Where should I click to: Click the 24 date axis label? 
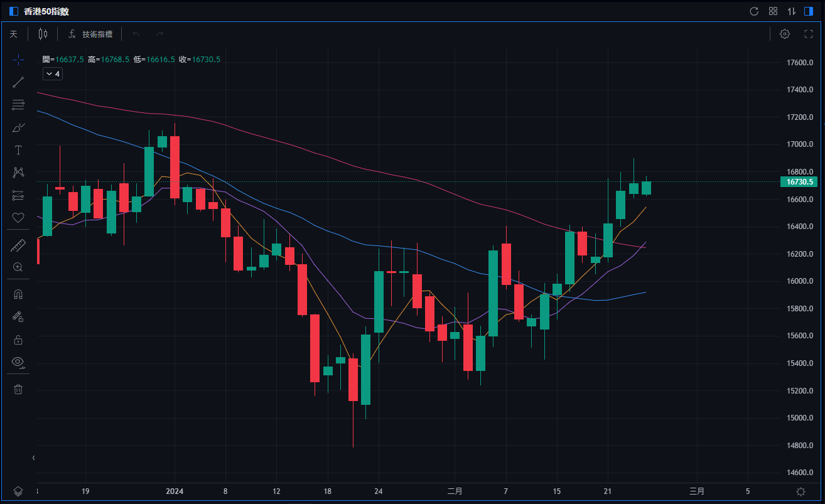[378, 491]
